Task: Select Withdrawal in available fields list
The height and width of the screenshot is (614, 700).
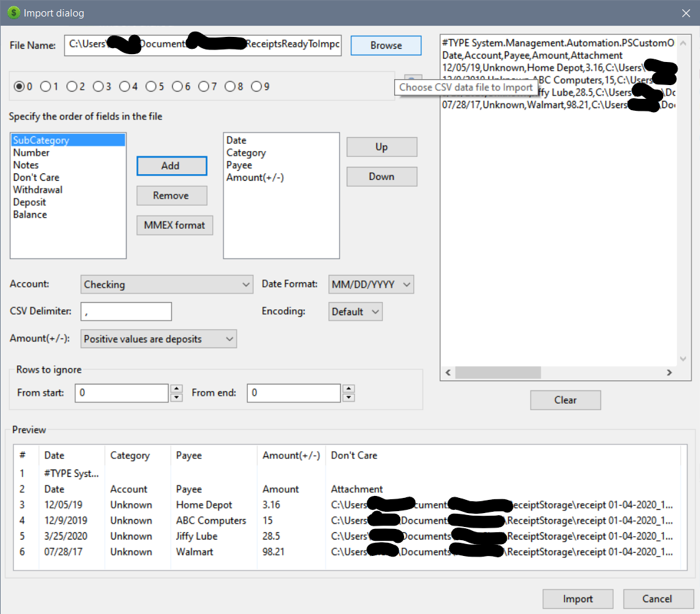Action: [x=68, y=190]
